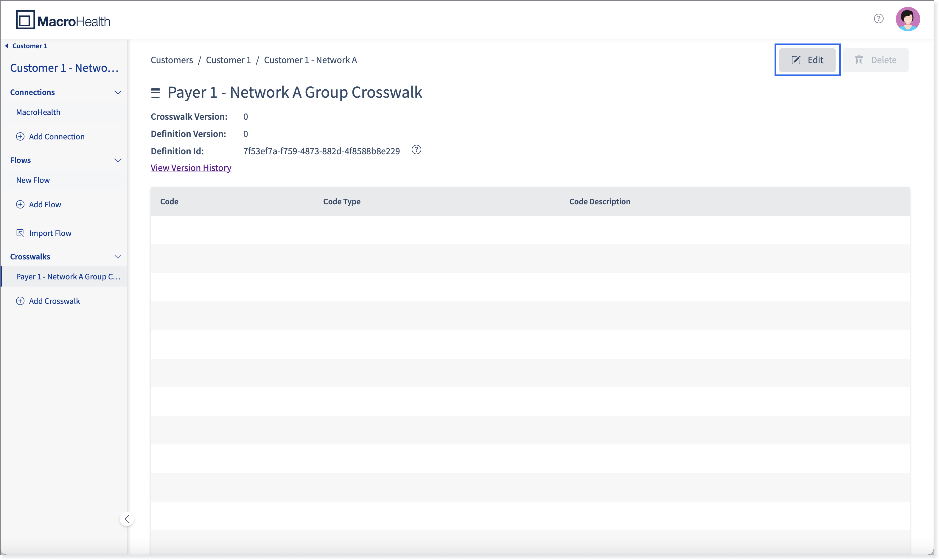Click the Add Flow link
Screen dimensions: 939x560
pos(45,205)
